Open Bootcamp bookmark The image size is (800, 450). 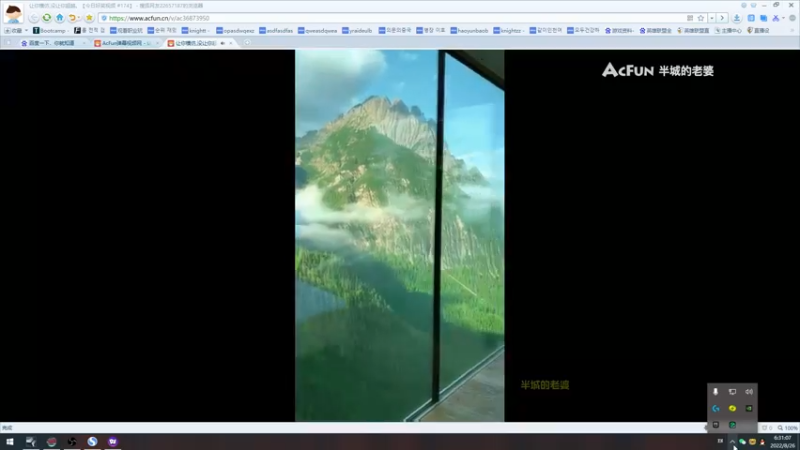(49, 31)
